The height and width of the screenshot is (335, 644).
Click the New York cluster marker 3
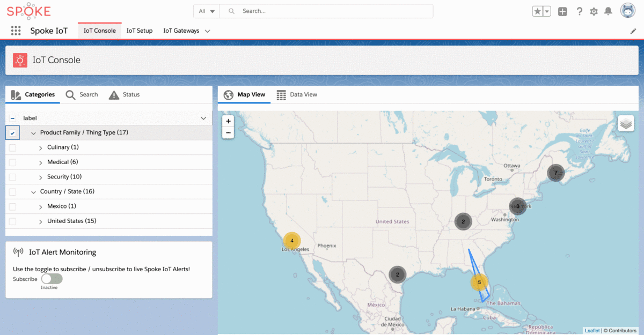point(518,206)
